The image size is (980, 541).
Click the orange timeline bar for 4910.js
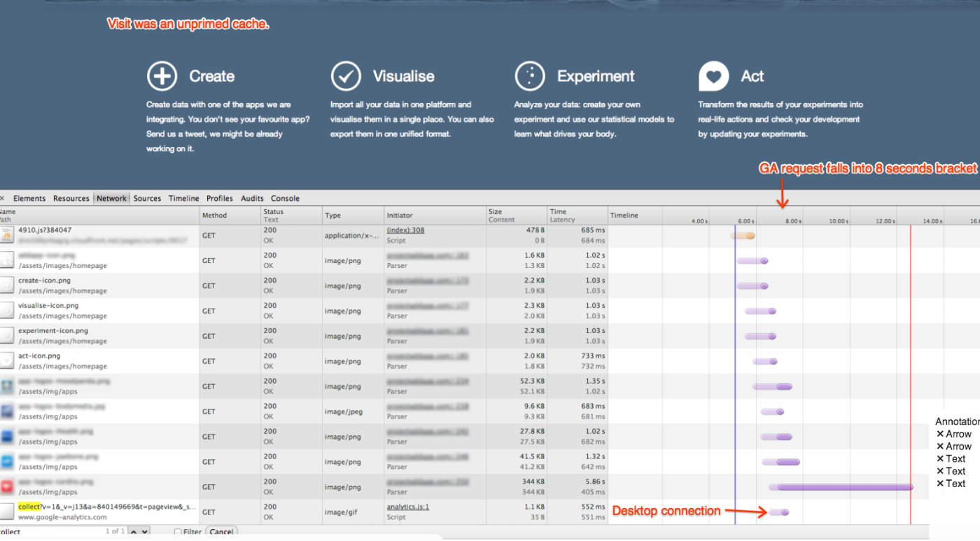click(x=743, y=236)
